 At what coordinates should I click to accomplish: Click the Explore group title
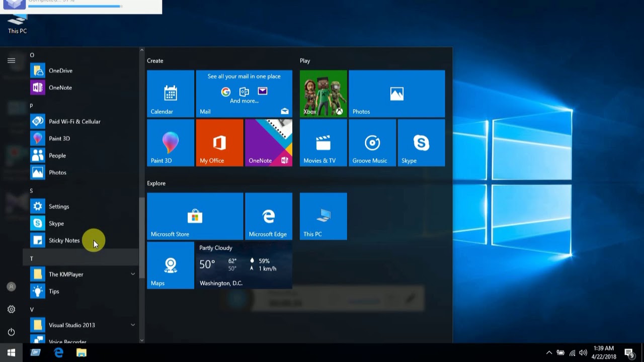pyautogui.click(x=156, y=184)
